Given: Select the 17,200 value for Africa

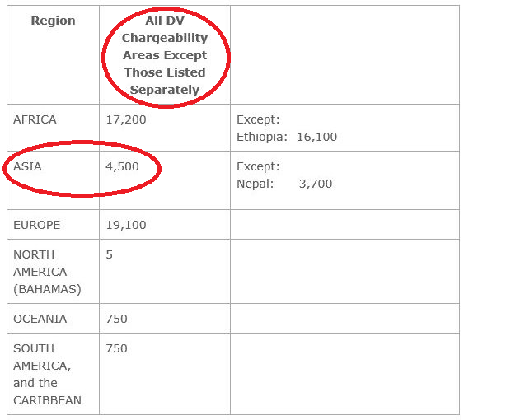Looking at the screenshot, I should (126, 119).
